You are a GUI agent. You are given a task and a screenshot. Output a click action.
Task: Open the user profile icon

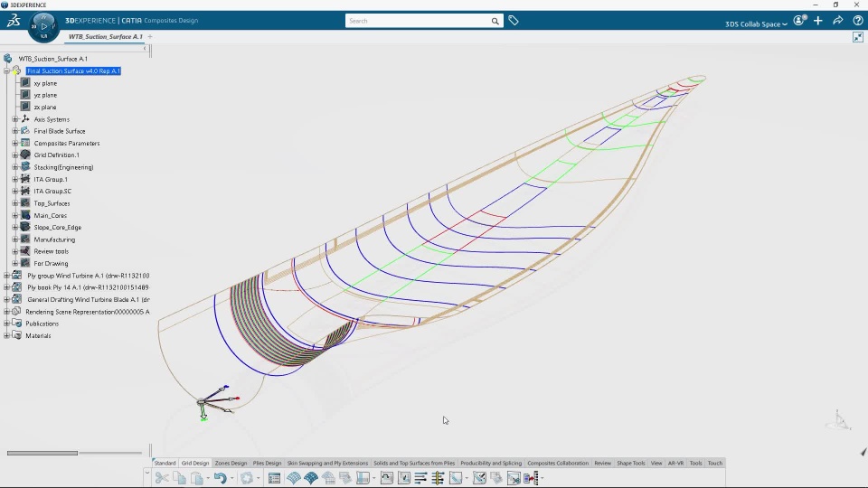pos(799,21)
